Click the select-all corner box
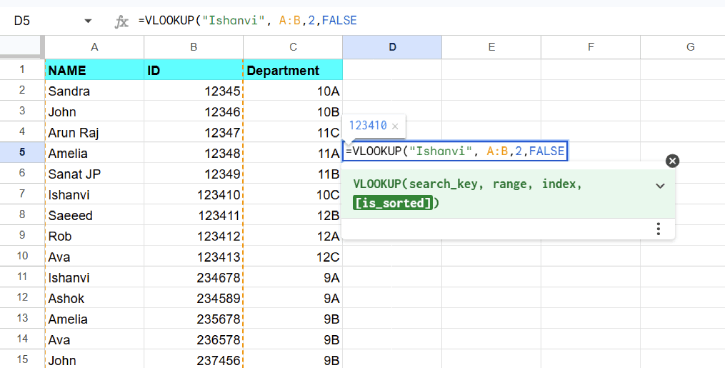The height and width of the screenshot is (368, 725). (21, 47)
